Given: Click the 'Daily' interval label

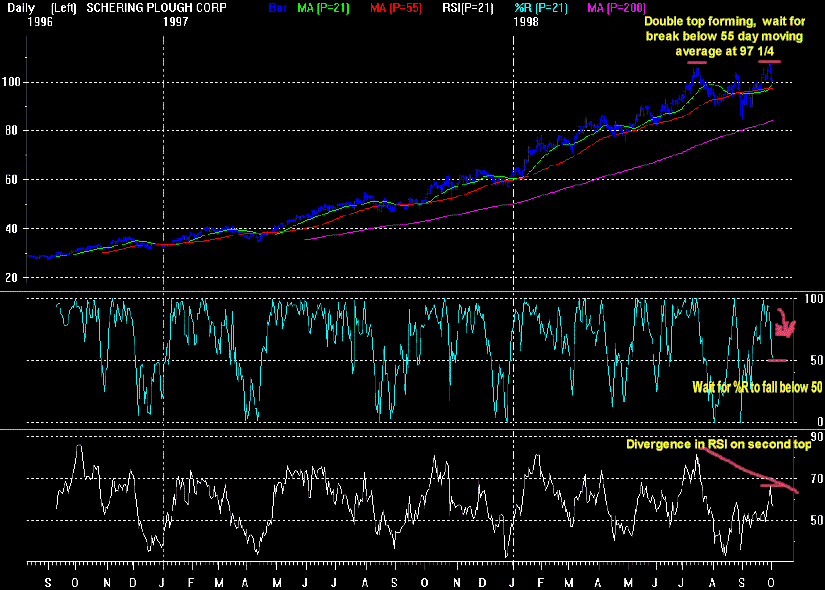Looking at the screenshot, I should [21, 8].
